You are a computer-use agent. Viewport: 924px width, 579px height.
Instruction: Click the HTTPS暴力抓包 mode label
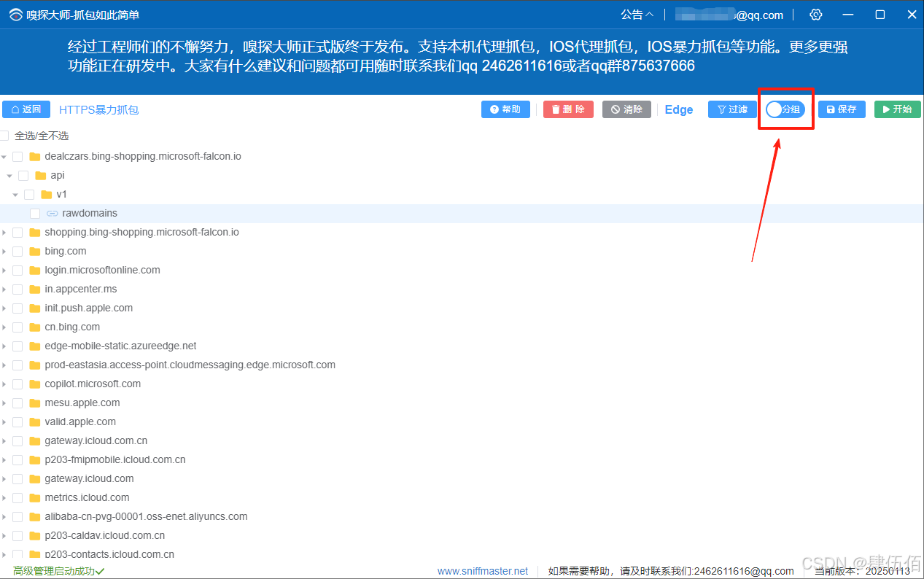pos(98,109)
